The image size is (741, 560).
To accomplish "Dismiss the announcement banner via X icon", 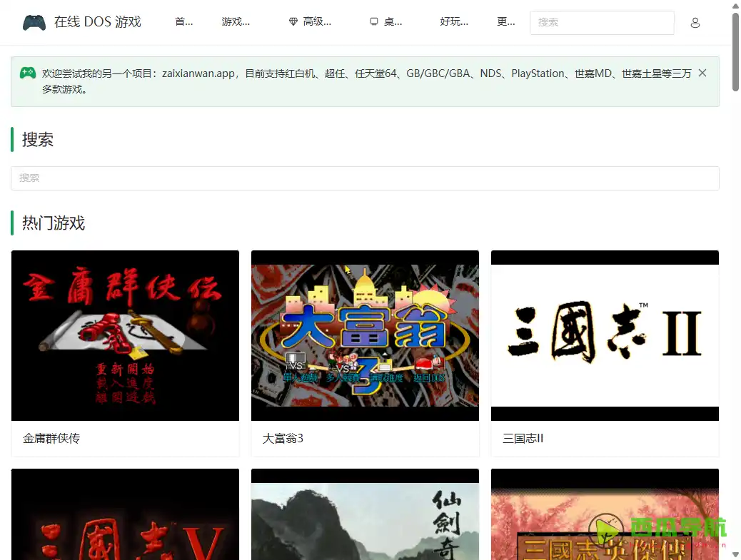I will click(702, 73).
